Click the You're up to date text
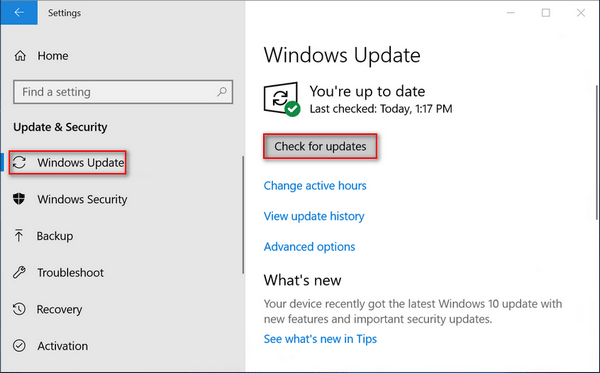Viewport: 600px width, 373px height. pyautogui.click(x=367, y=91)
